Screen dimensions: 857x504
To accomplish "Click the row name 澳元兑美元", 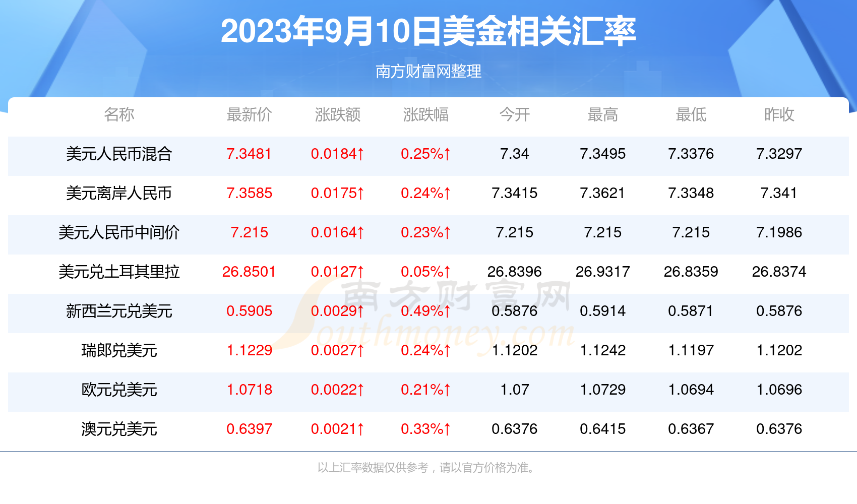I will [x=119, y=429].
